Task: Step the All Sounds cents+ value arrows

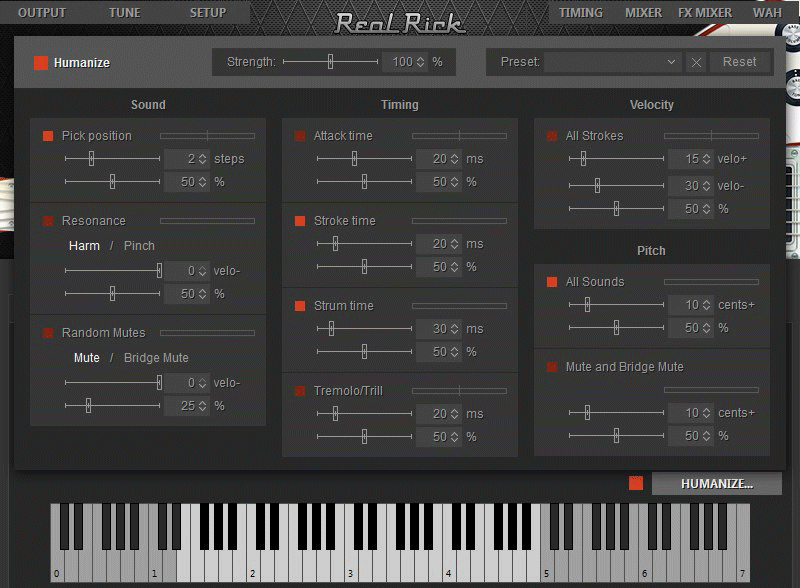Action: click(x=707, y=305)
